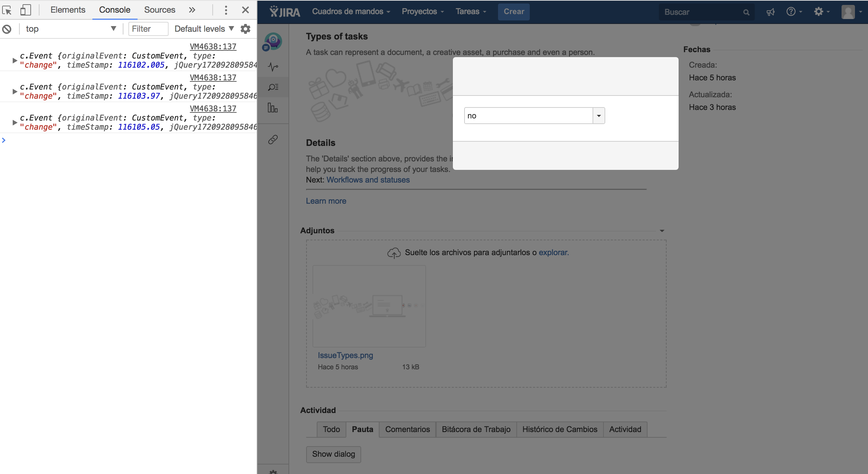The width and height of the screenshot is (868, 474).
Task: Open the activity pulse icon in the sidebar
Action: (273, 67)
